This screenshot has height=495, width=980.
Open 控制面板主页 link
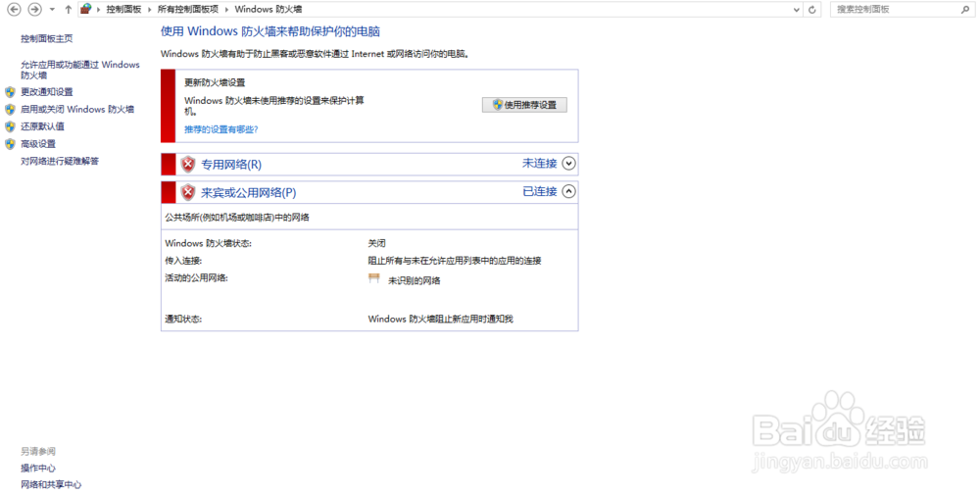coord(47,39)
